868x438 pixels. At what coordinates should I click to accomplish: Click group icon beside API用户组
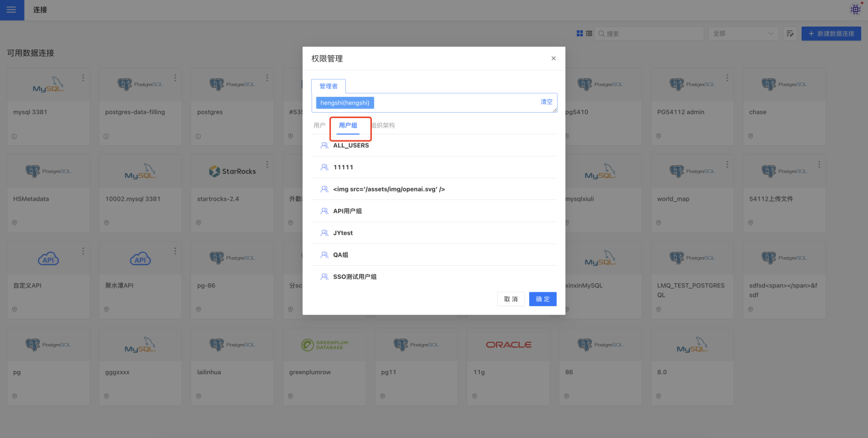click(x=324, y=211)
